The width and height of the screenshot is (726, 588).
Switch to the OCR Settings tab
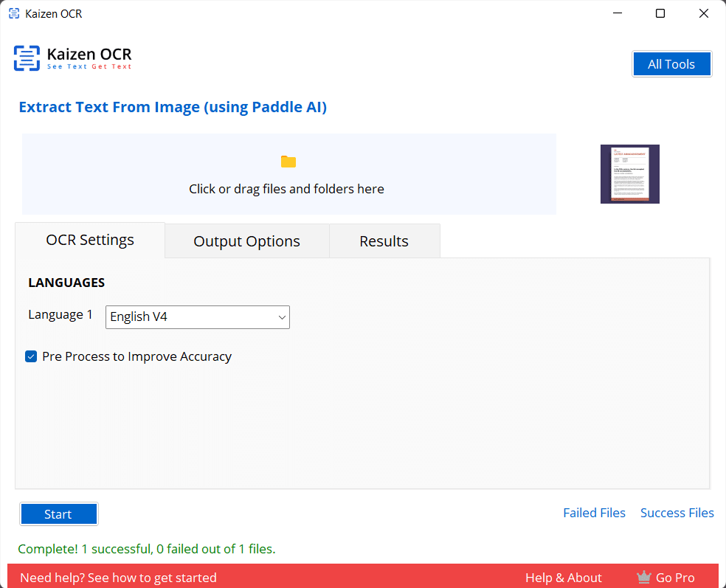click(x=90, y=241)
